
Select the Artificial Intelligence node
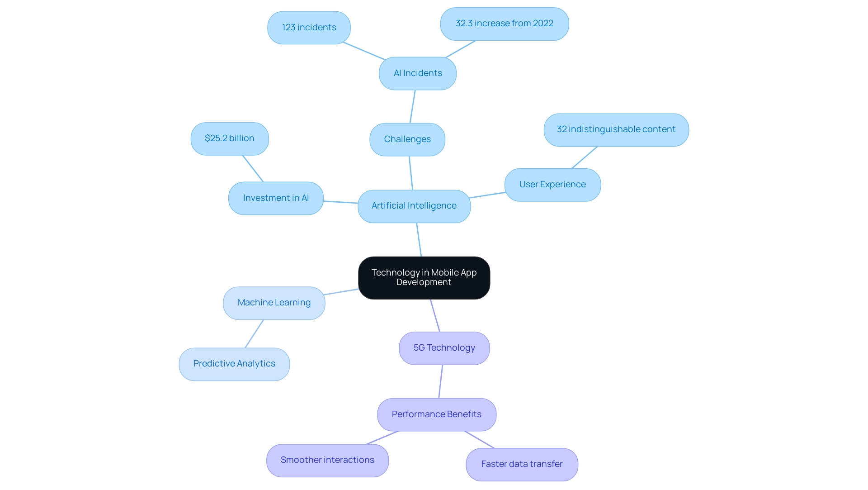tap(413, 206)
